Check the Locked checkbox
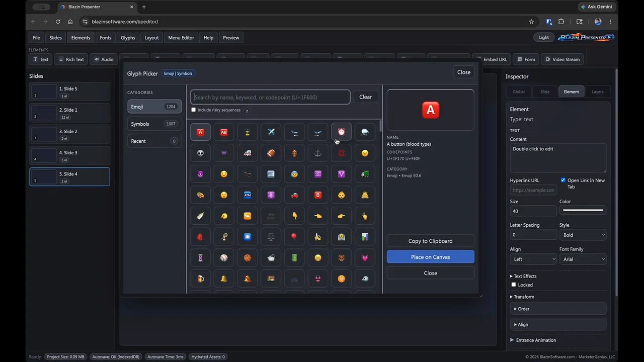 pyautogui.click(x=514, y=285)
